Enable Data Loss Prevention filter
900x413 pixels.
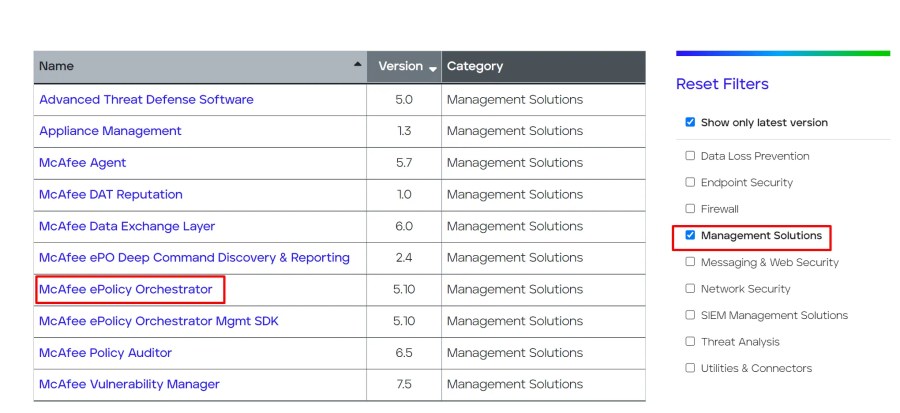[690, 156]
